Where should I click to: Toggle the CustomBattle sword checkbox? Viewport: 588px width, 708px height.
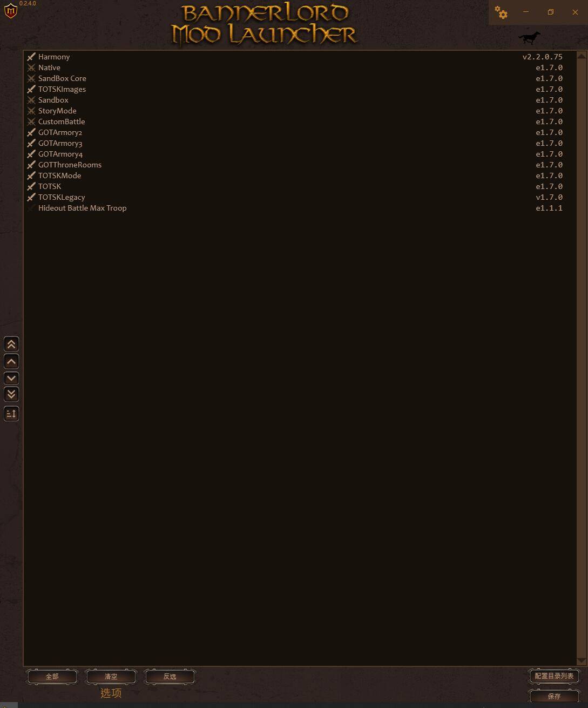click(31, 122)
